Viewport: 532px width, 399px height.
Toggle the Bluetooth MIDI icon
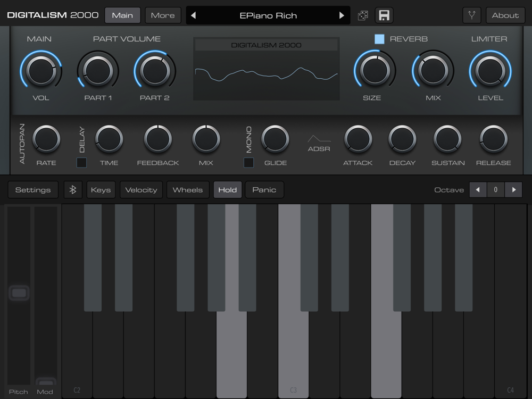click(x=72, y=190)
